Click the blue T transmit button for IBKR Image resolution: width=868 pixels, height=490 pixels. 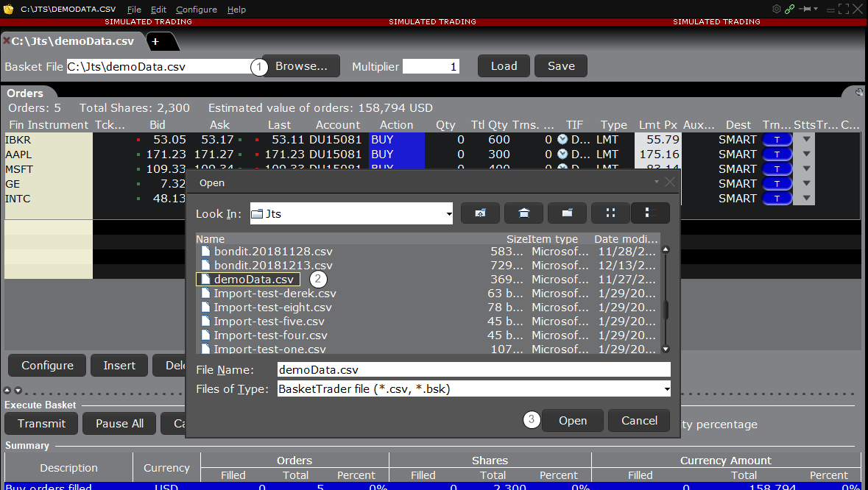click(777, 140)
